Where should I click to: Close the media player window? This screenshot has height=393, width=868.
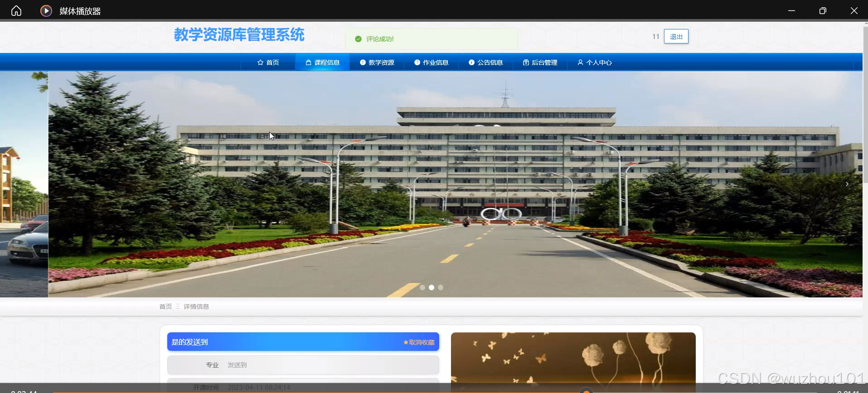(x=854, y=10)
